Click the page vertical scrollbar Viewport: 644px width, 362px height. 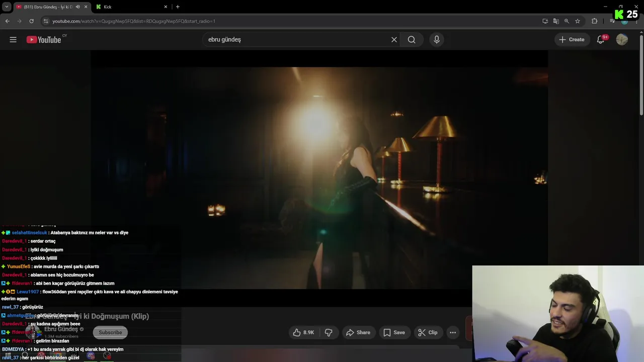coord(641,75)
